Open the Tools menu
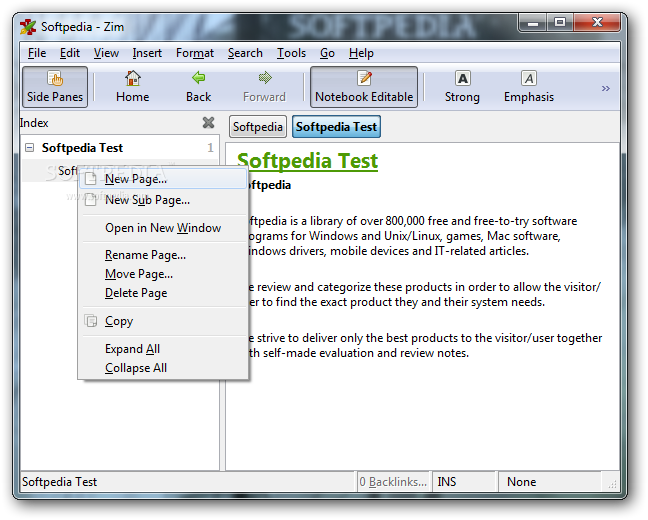The width and height of the screenshot is (648, 520). tap(291, 53)
